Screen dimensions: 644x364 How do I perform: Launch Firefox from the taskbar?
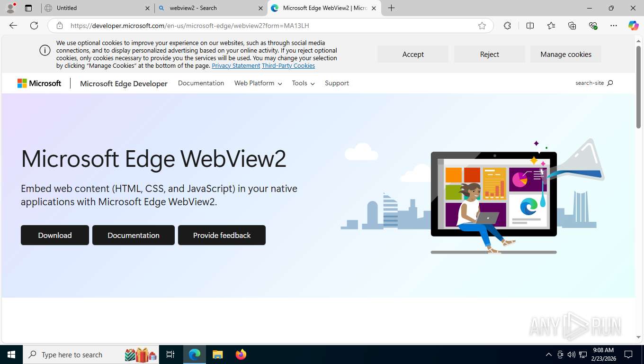click(241, 355)
